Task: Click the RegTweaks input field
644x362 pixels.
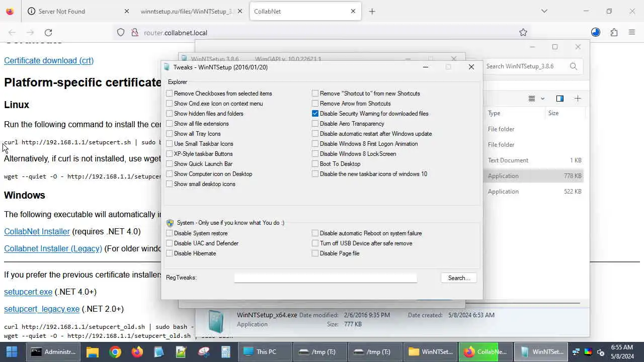Action: tap(326, 278)
